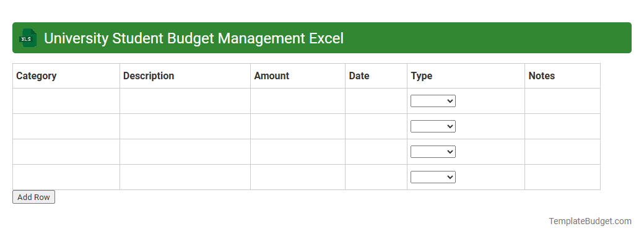The height and width of the screenshot is (239, 644).
Task: Open the Type dropdown in first row
Action: click(x=433, y=101)
